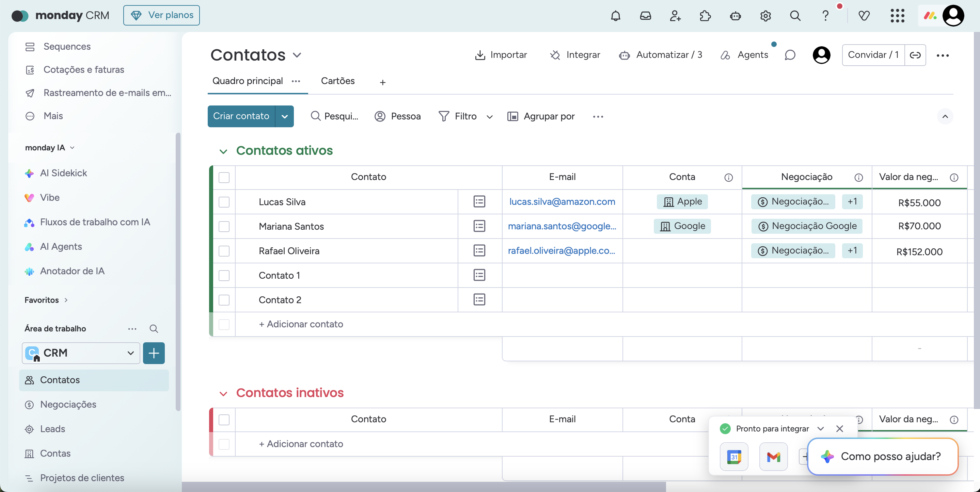Check the Lucas Silva row checkbox
Viewport: 980px width, 492px height.
224,202
